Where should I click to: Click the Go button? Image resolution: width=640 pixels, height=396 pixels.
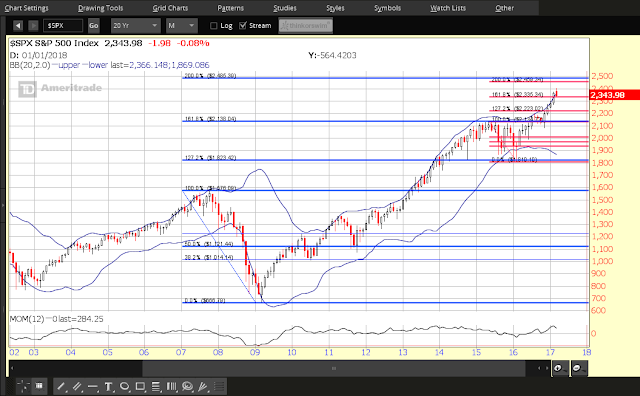(93, 26)
